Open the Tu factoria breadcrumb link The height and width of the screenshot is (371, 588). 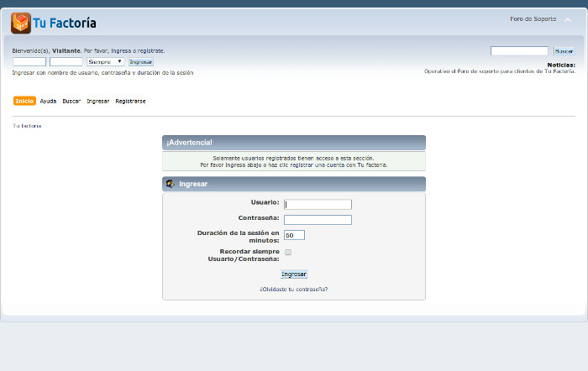[x=27, y=126]
